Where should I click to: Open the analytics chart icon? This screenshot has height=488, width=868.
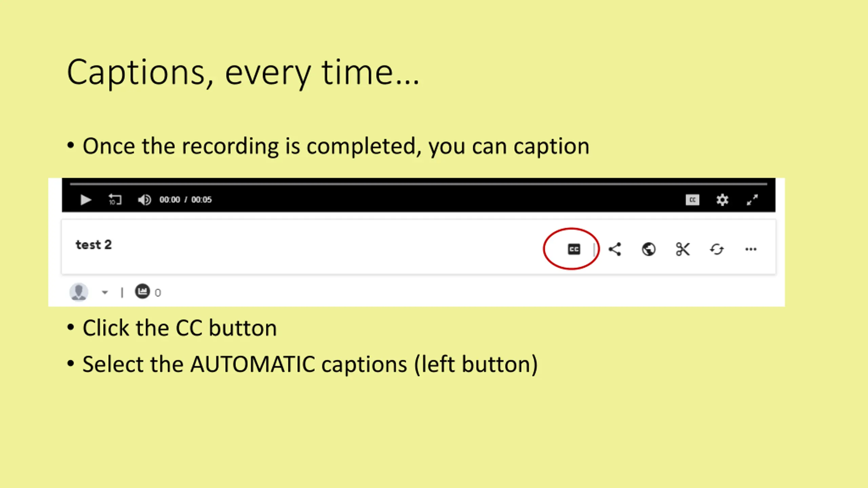[142, 291]
